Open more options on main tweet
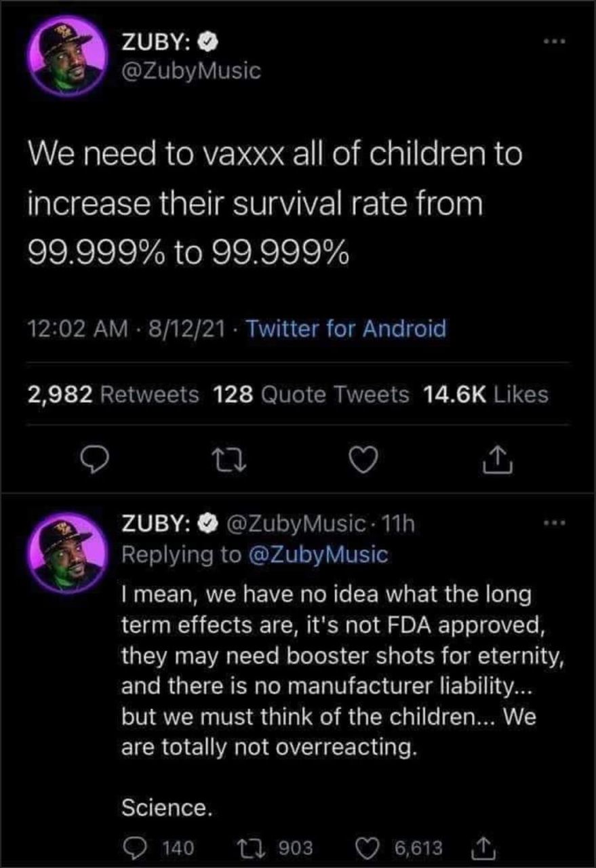This screenshot has width=596, height=868. click(555, 43)
